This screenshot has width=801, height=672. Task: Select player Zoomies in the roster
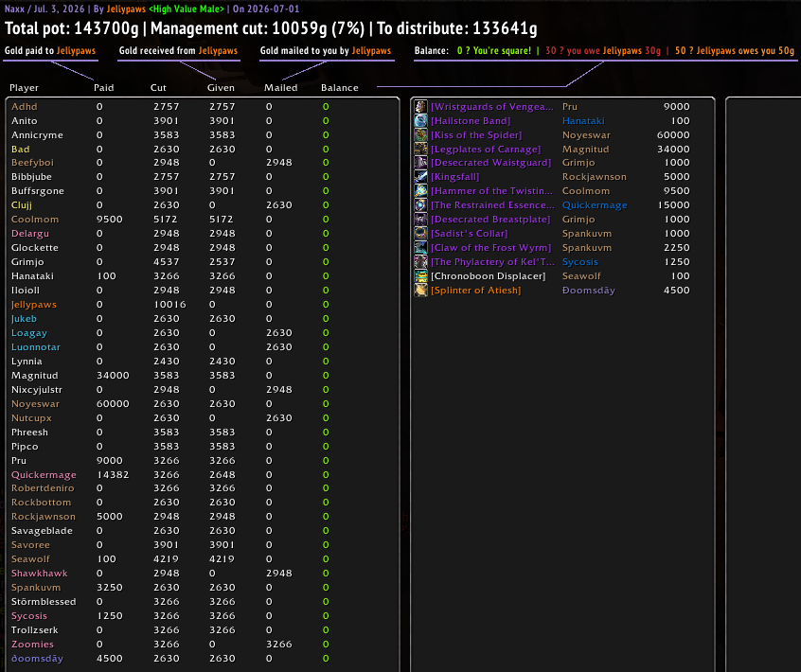point(32,645)
